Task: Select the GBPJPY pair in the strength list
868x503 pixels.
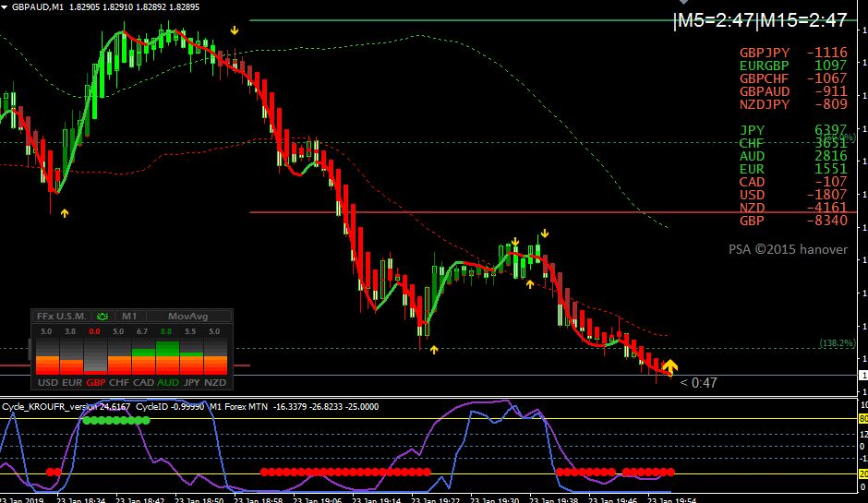Action: click(765, 53)
